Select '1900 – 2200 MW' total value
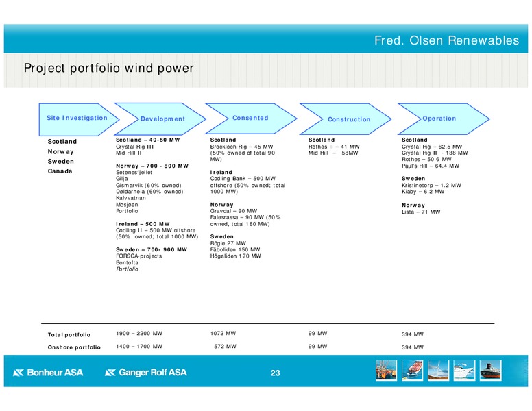Image resolution: width=532 pixels, height=411 pixels. (139, 334)
